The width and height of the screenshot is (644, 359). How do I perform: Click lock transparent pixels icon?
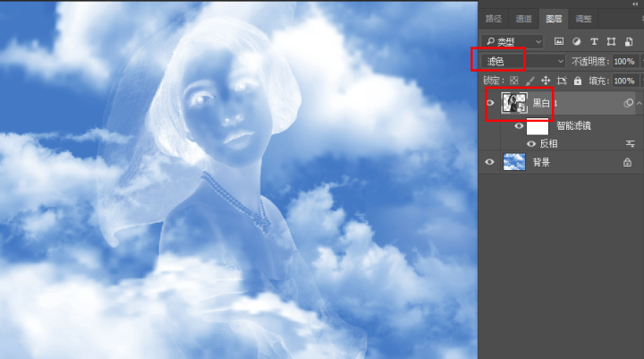(x=513, y=81)
